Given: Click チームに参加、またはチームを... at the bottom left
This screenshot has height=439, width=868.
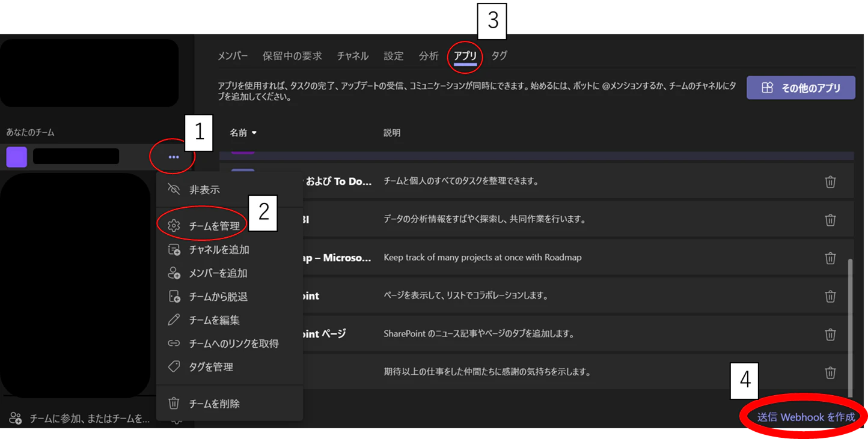Looking at the screenshot, I should (80, 419).
